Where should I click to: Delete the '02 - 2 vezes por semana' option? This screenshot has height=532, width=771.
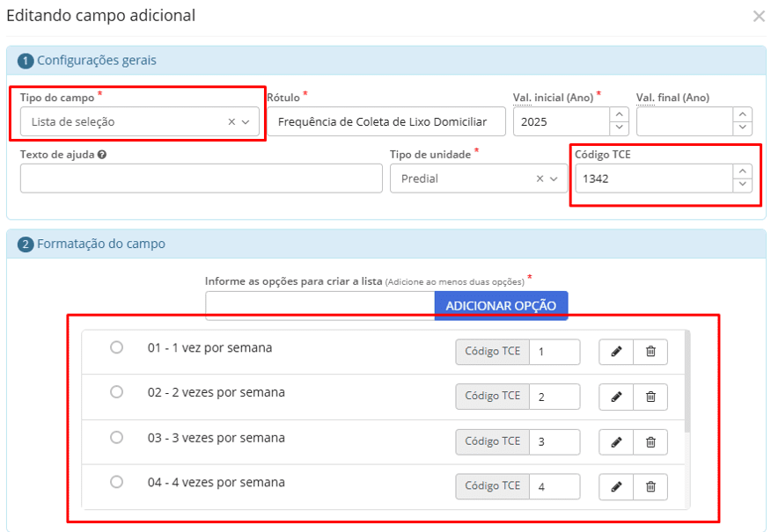(x=650, y=397)
